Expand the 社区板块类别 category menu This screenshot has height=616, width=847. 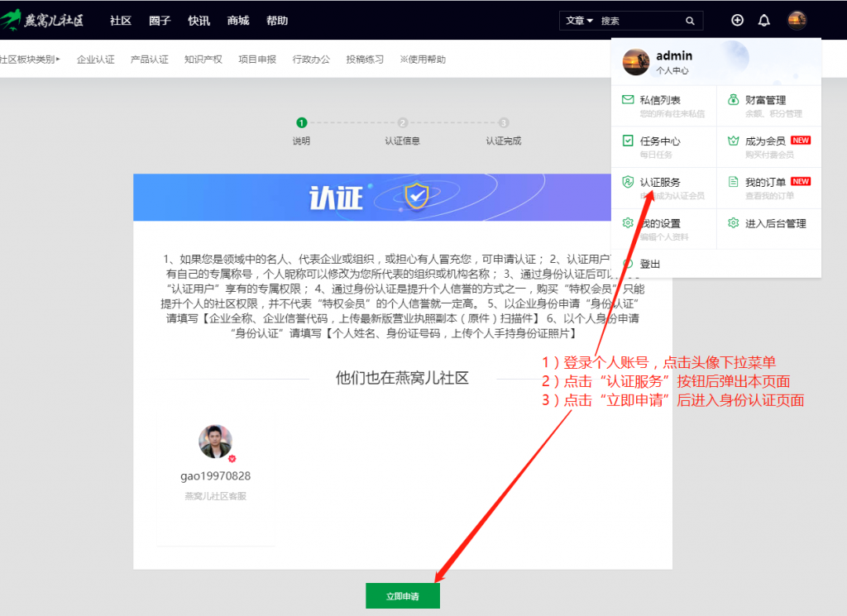(31, 59)
